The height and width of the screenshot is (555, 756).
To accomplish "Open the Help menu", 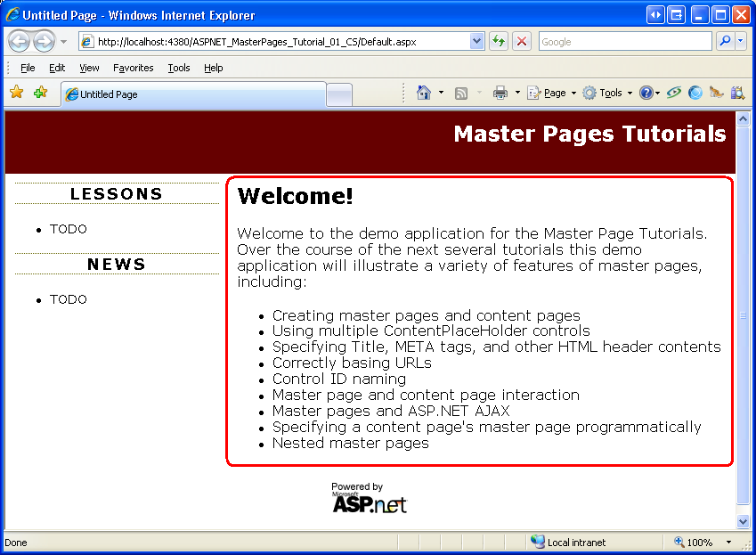I will click(213, 68).
